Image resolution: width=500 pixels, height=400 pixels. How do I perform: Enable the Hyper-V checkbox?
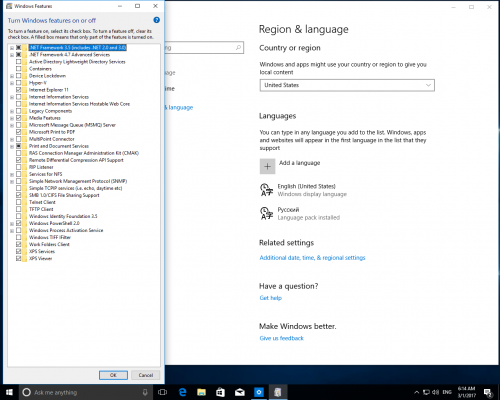pyautogui.click(x=19, y=83)
